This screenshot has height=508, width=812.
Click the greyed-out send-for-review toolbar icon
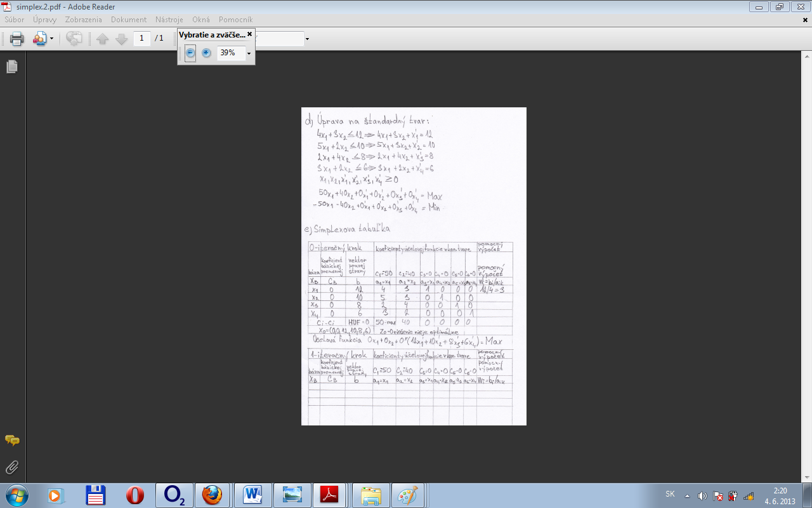pos(74,39)
